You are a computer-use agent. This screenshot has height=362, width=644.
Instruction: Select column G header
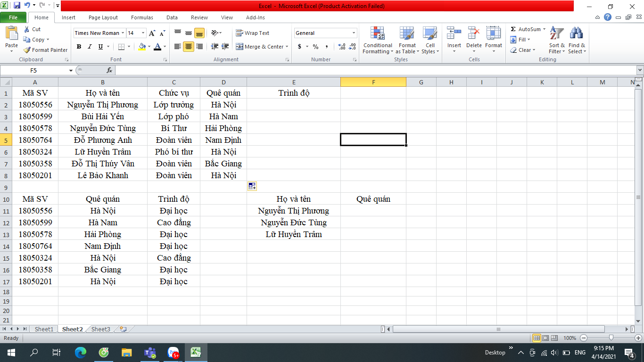(421, 82)
